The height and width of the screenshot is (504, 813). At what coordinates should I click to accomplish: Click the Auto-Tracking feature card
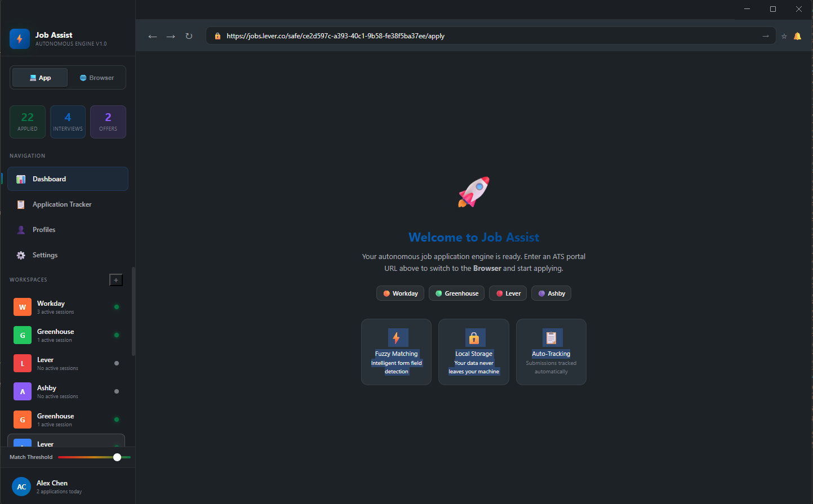pos(551,352)
